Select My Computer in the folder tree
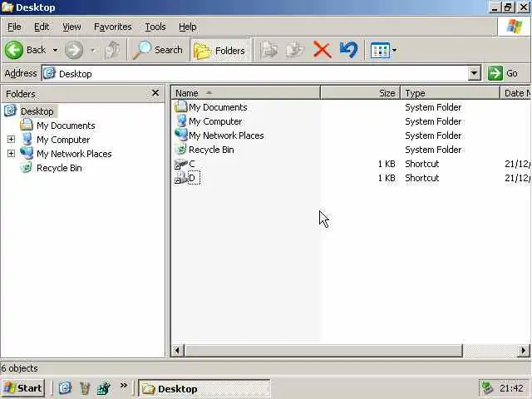This screenshot has width=532, height=399. pos(63,140)
